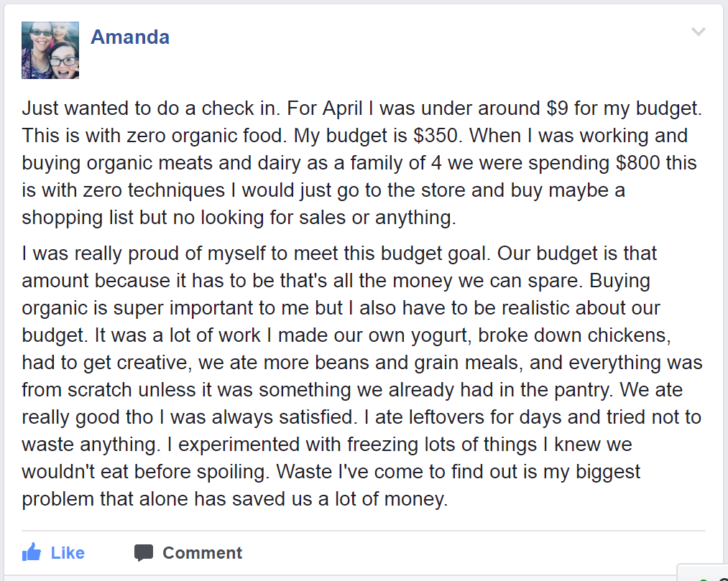Screen dimensions: 728x581
Task: Open Amanda's profile via name link
Action: [130, 37]
